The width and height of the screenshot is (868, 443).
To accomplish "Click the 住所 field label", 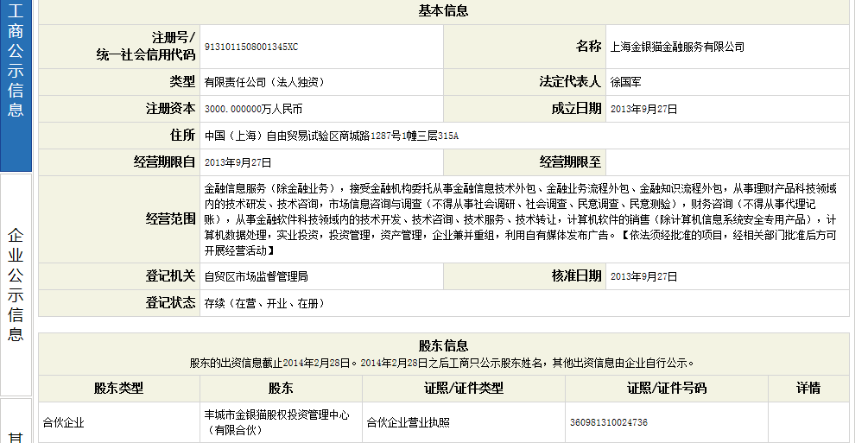I will pos(182,135).
